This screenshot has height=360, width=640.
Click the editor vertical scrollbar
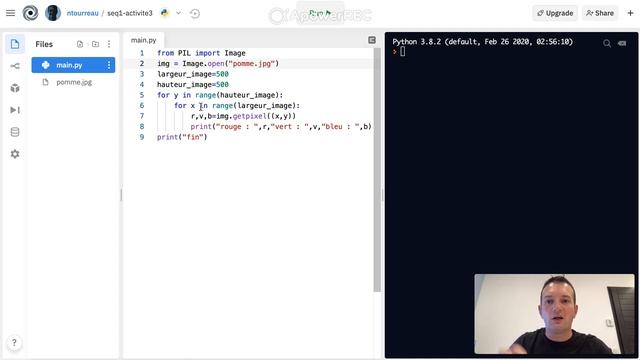click(377, 170)
